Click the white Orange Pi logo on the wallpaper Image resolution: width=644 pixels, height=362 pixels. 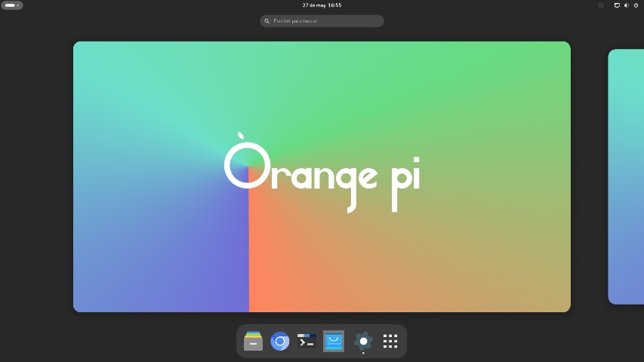click(322, 173)
